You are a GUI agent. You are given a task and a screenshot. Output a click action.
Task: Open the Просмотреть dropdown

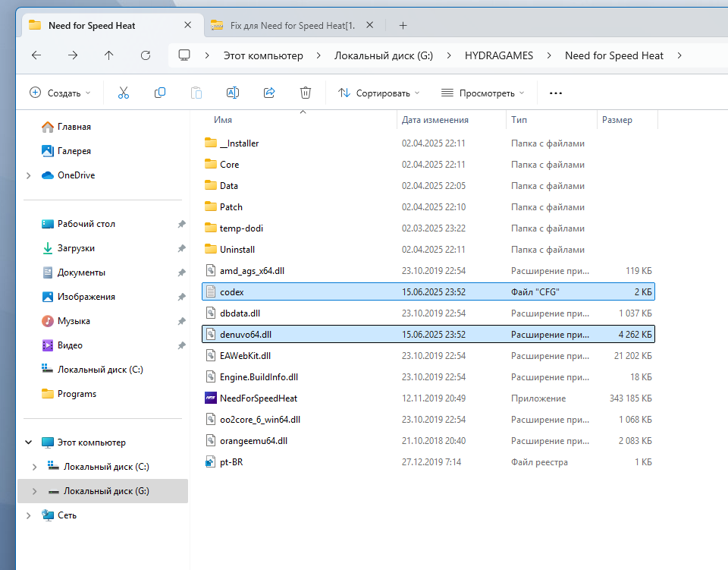coord(483,93)
